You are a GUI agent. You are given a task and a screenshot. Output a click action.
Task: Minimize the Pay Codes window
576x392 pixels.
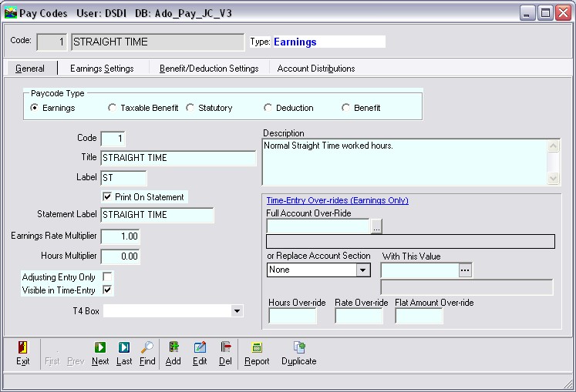pos(527,13)
